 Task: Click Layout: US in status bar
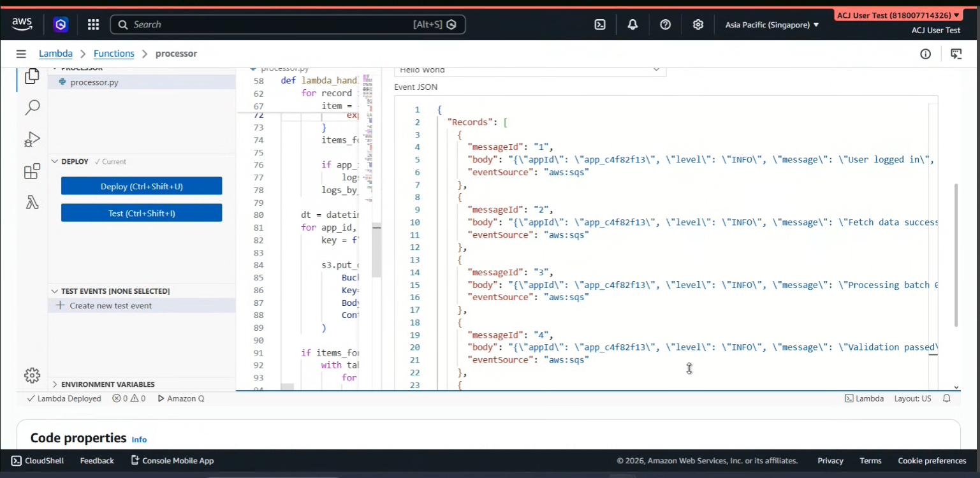pyautogui.click(x=912, y=398)
